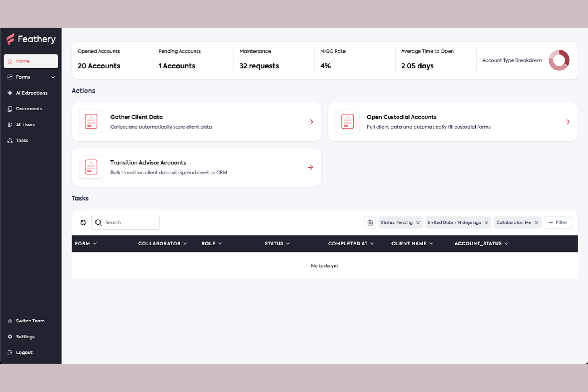The width and height of the screenshot is (588, 392).
Task: Select Documents in the sidebar
Action: [x=29, y=108]
